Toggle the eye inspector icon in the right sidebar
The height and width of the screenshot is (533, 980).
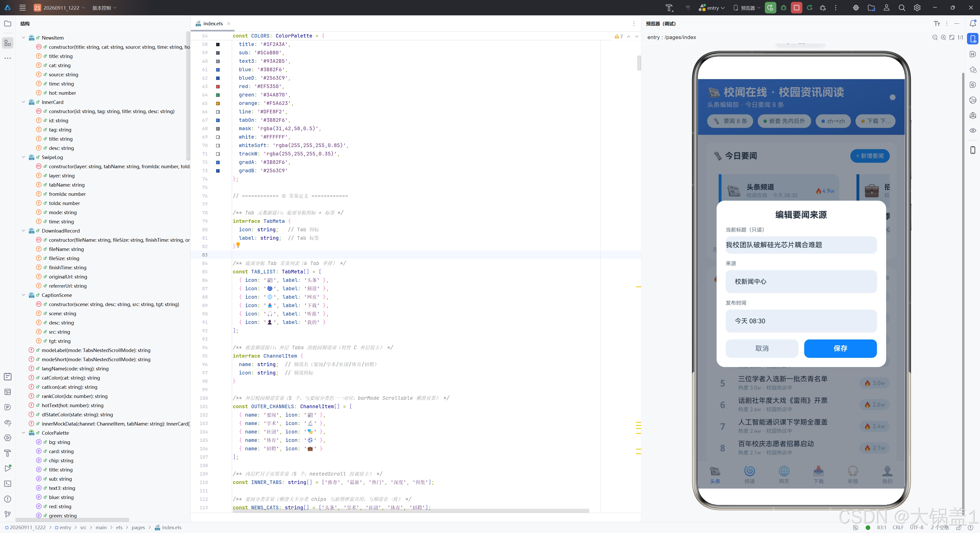pos(973,130)
